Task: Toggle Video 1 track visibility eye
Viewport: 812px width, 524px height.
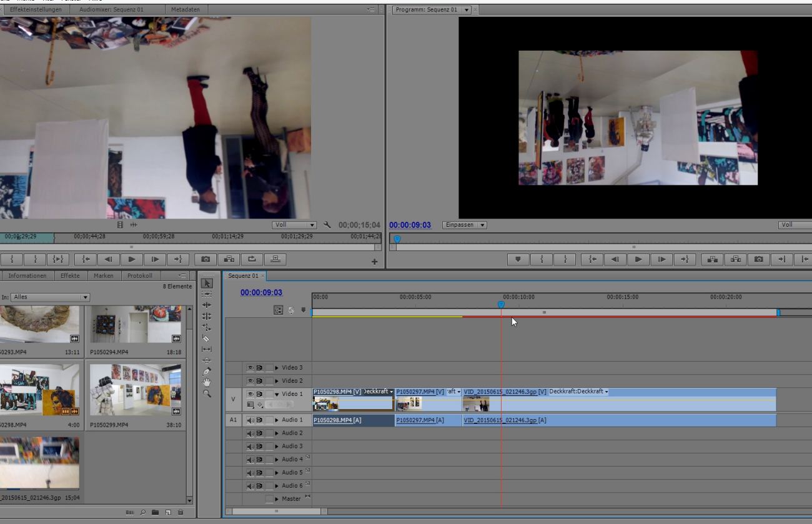Action: pos(250,394)
